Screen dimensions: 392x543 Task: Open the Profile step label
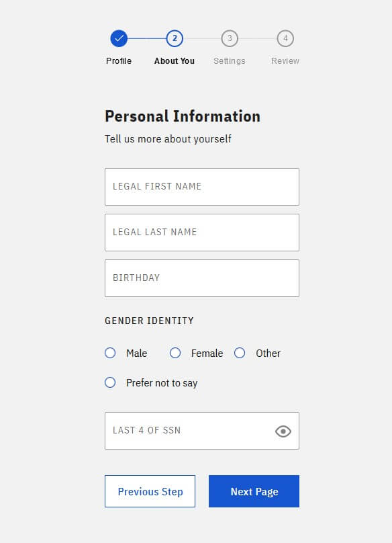pos(119,61)
